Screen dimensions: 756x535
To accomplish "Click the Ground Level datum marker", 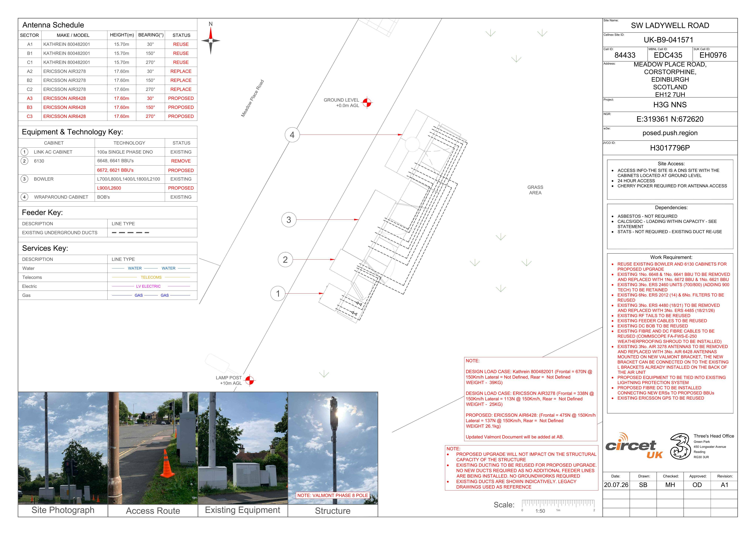I will (x=367, y=103).
